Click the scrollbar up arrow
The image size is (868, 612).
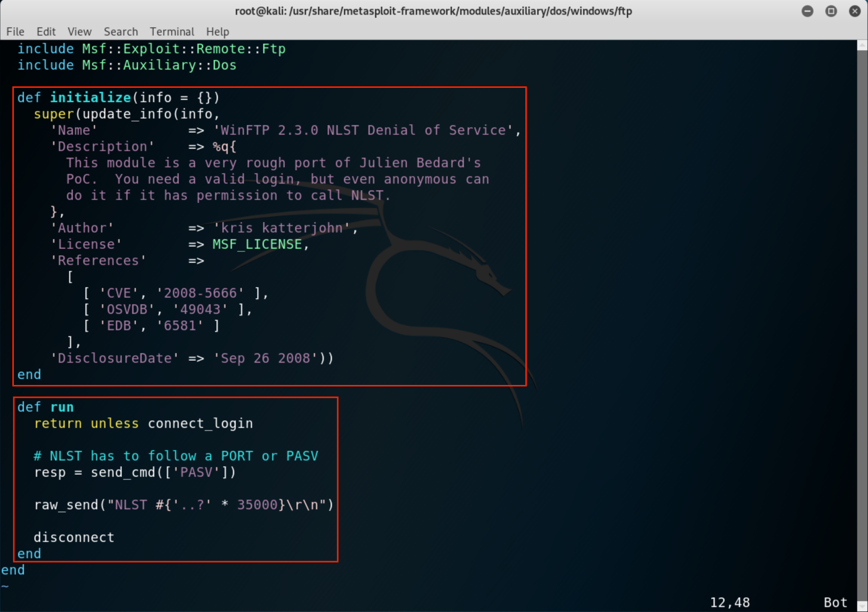[863, 45]
